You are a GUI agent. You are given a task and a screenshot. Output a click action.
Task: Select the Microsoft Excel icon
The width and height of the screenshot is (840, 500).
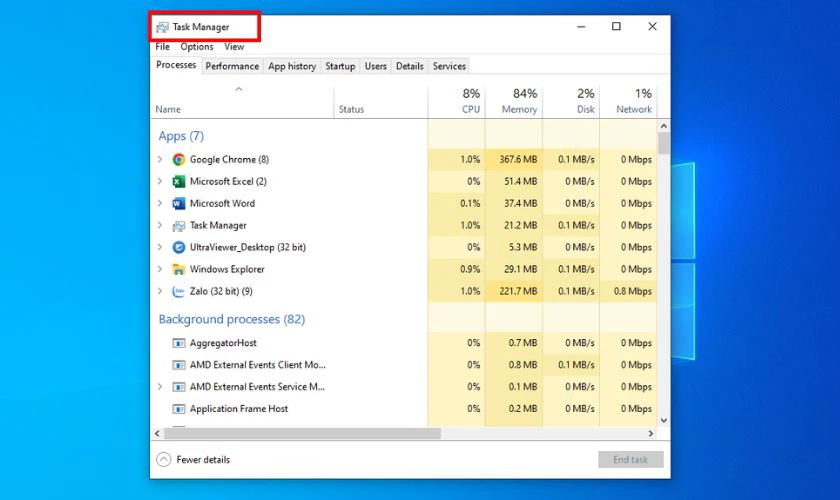[178, 182]
